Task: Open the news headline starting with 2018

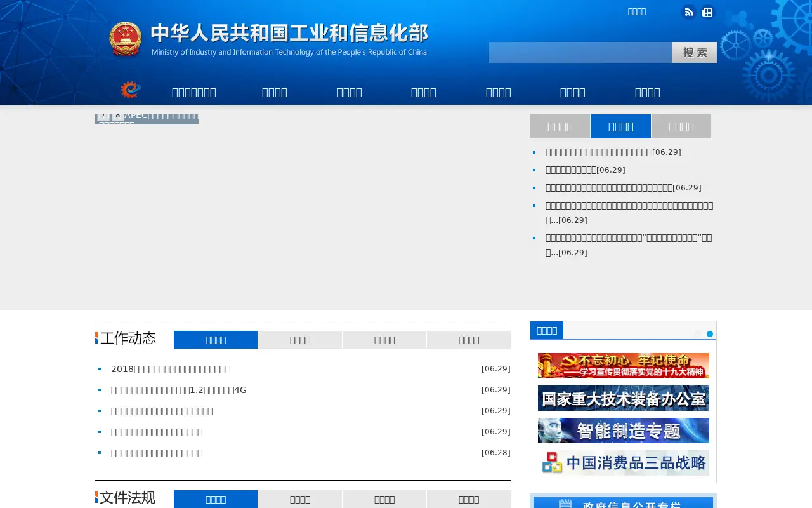Action: coord(171,369)
